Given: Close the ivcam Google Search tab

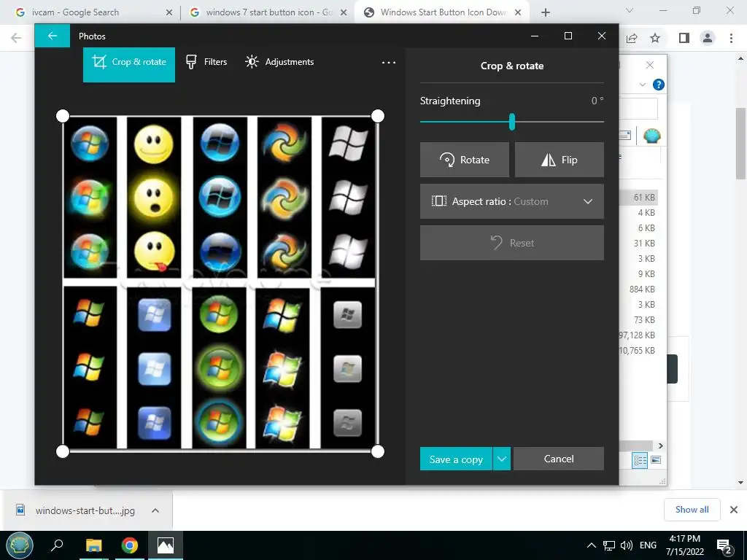Looking at the screenshot, I should [x=169, y=13].
